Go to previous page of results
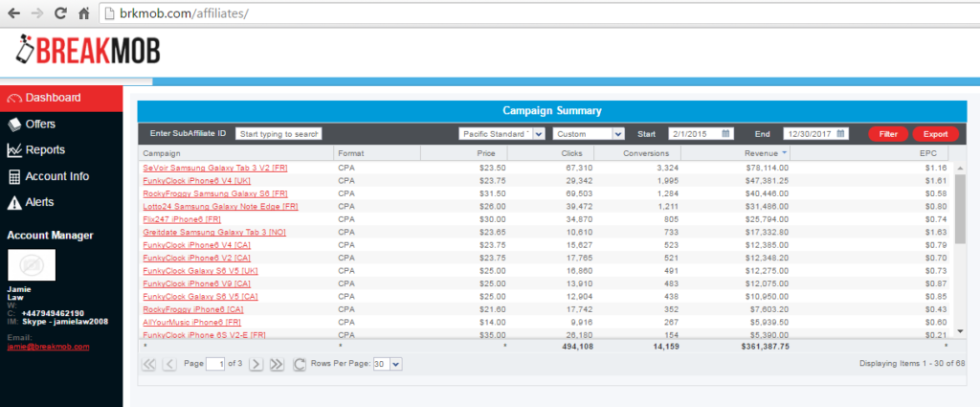 pos(169,364)
